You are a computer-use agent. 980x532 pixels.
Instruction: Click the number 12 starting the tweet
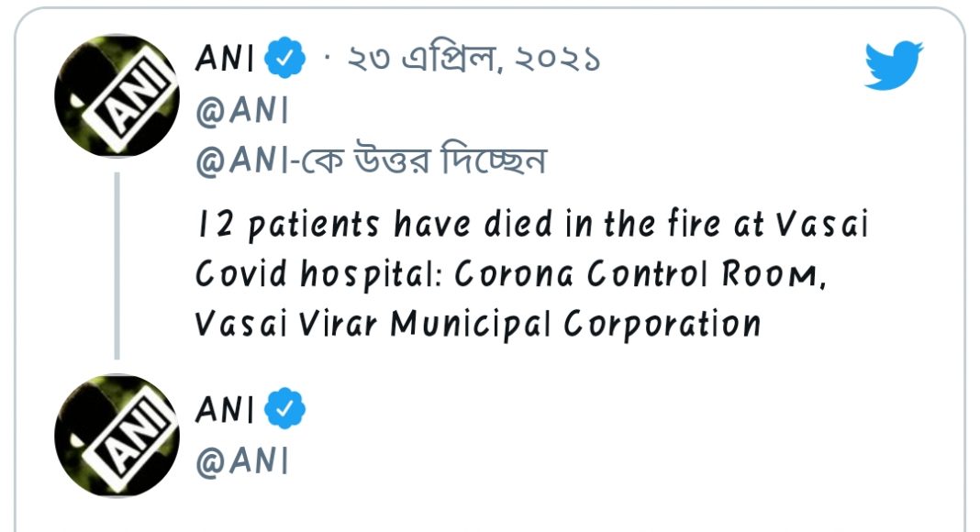click(x=208, y=225)
